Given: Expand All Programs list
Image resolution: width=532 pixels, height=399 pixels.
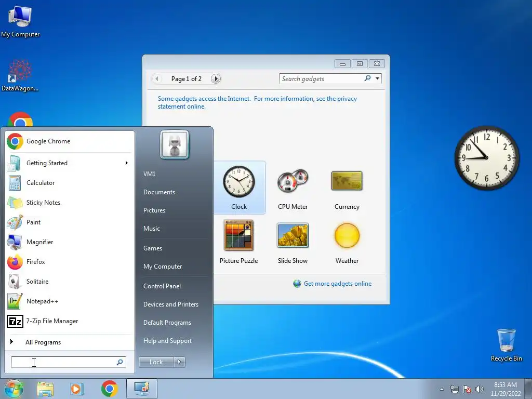Looking at the screenshot, I should [x=69, y=342].
